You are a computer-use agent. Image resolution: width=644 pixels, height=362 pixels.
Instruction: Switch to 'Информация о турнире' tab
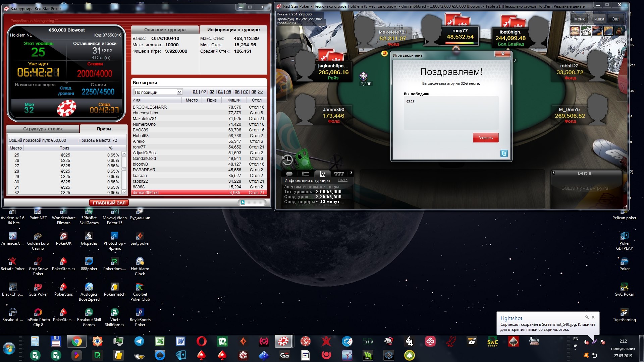[233, 29]
